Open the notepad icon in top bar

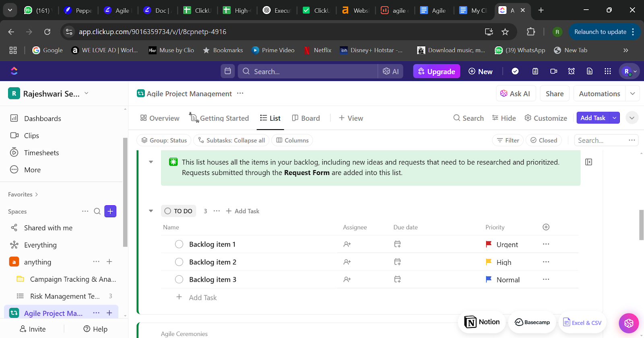click(x=535, y=71)
